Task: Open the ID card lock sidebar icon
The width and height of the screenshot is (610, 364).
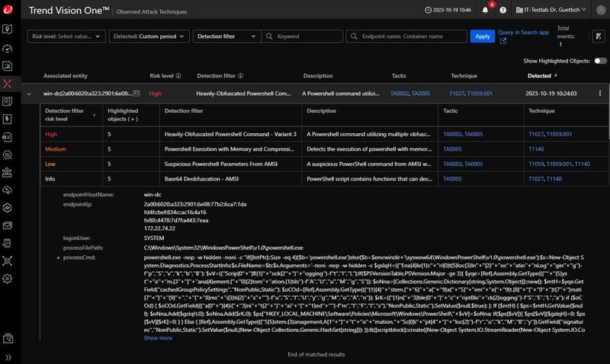Action: click(x=8, y=137)
